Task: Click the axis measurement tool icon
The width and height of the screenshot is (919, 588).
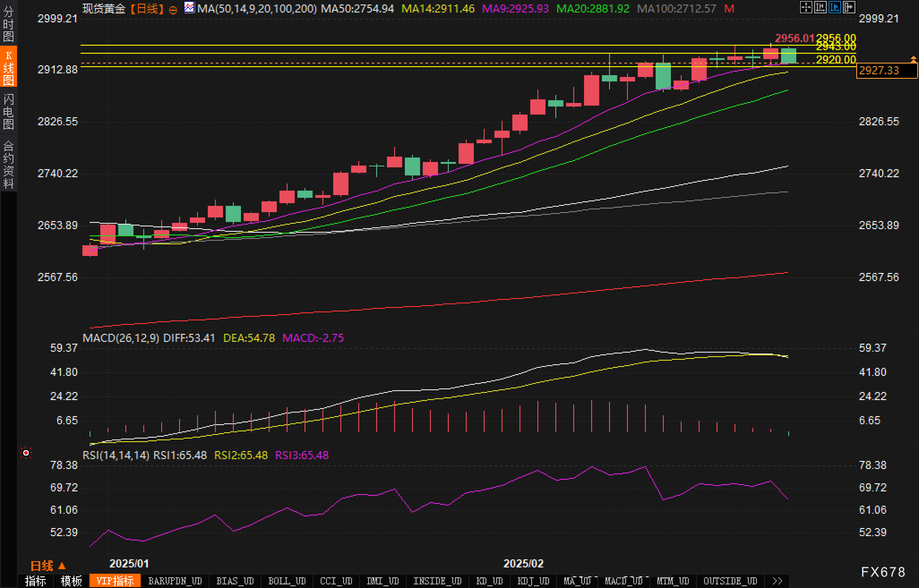Action: pyautogui.click(x=820, y=7)
